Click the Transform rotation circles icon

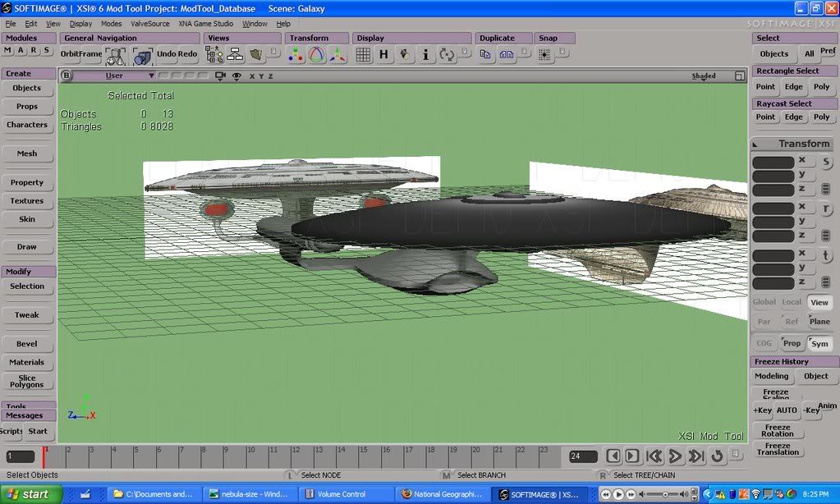[x=317, y=55]
